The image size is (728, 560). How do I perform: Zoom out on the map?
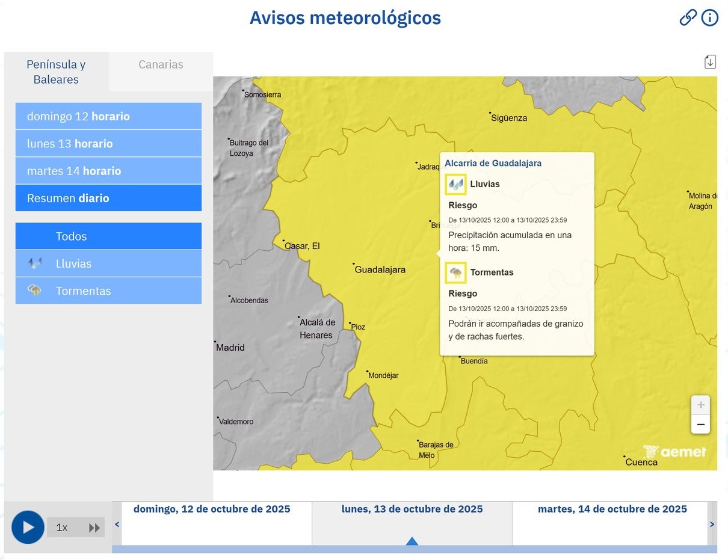pos(700,425)
